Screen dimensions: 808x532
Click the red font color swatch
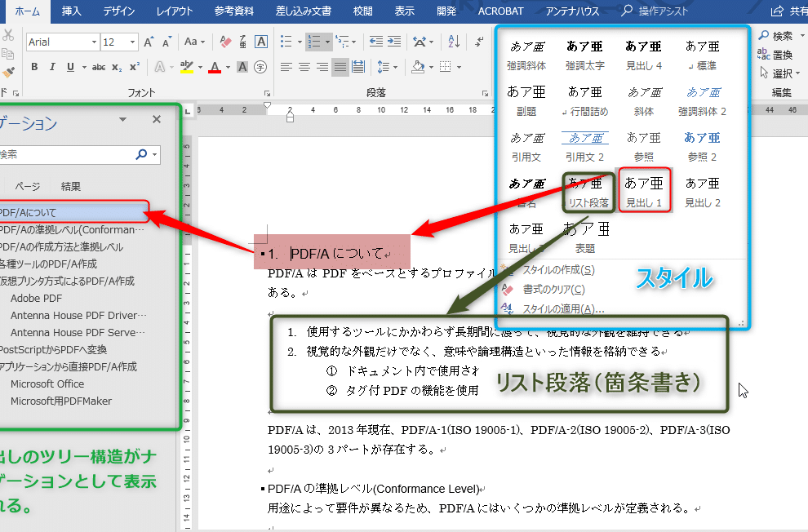pyautogui.click(x=215, y=67)
